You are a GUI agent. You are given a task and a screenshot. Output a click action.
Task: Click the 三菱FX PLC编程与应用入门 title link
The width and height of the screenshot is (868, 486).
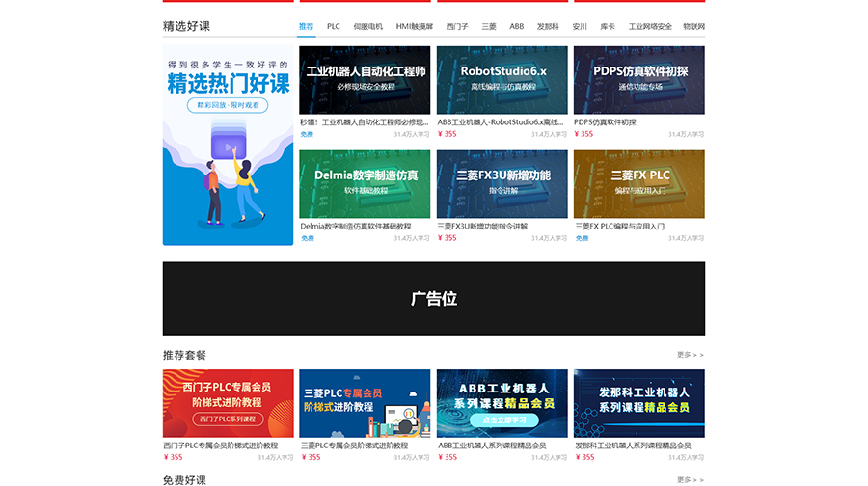click(x=619, y=227)
